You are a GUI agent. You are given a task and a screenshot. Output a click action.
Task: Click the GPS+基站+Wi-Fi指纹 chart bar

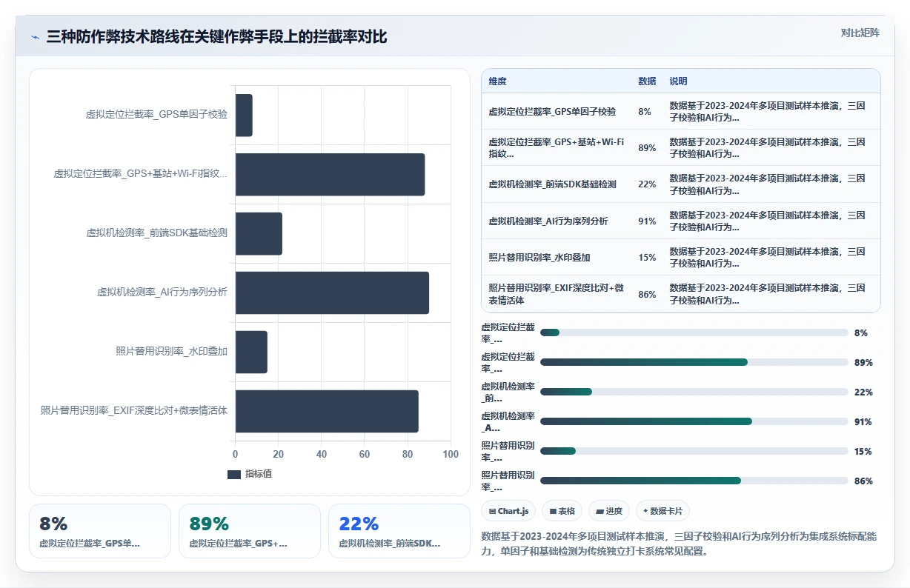(x=331, y=174)
